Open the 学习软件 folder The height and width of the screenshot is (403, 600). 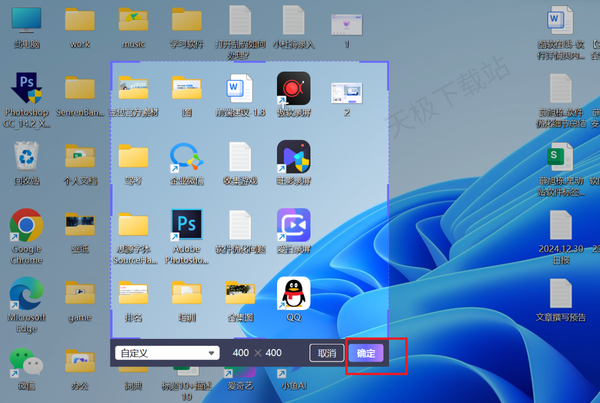pos(187,20)
